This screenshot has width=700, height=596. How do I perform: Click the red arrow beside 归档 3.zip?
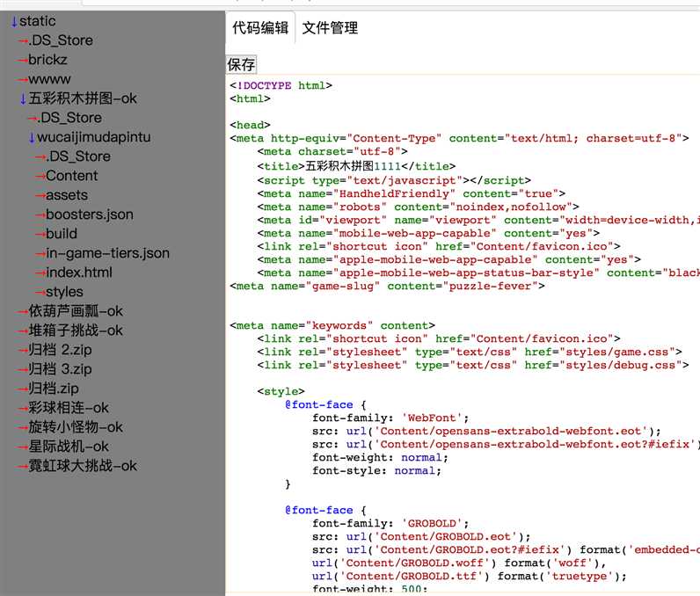[22, 370]
